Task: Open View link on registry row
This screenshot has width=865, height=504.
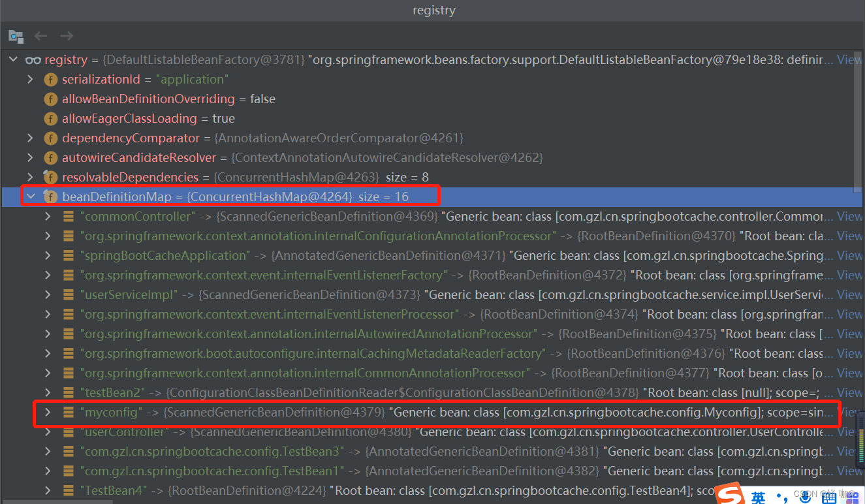Action: coord(849,60)
